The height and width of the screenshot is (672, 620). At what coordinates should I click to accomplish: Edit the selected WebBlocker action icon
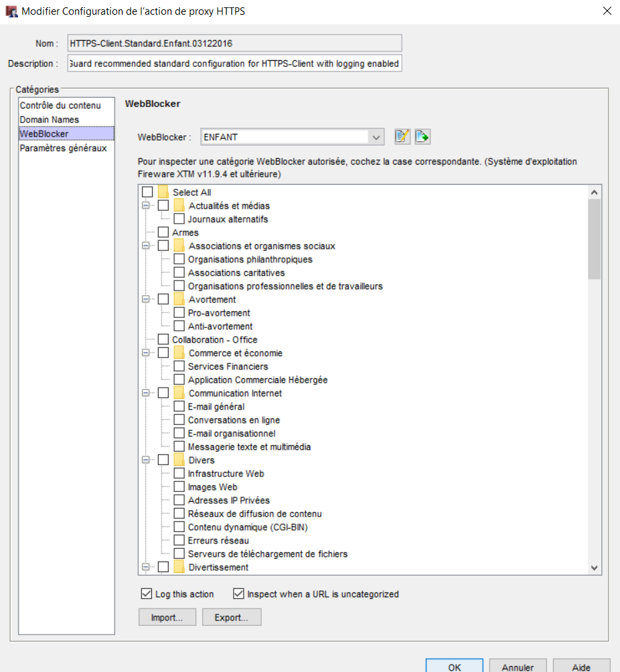point(402,137)
